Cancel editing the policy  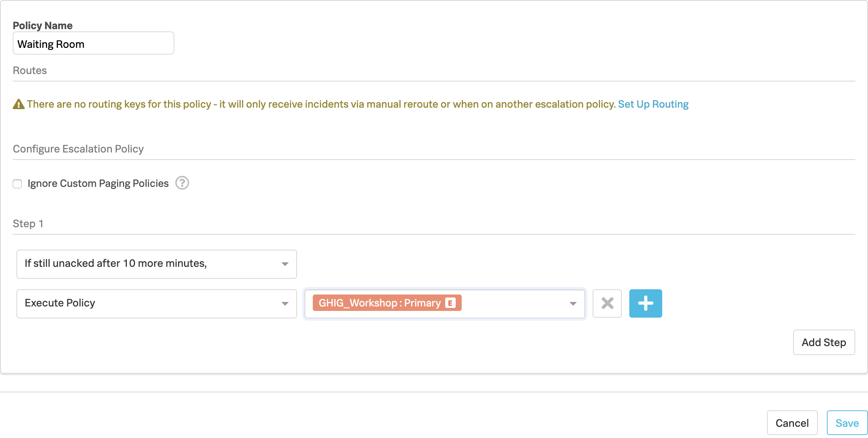[x=792, y=423]
